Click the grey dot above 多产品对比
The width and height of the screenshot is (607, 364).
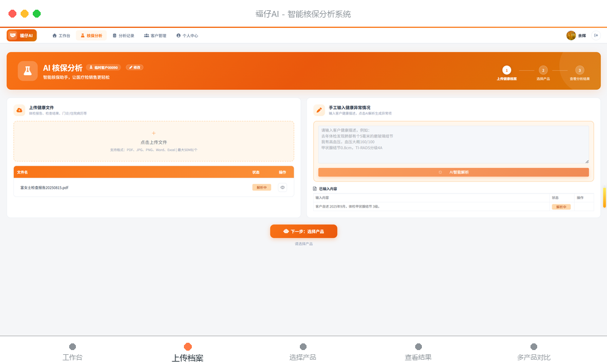tap(534, 346)
